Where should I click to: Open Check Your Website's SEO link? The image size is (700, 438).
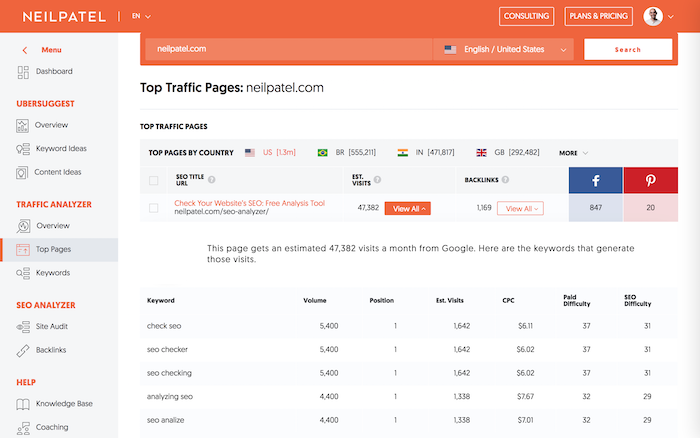point(250,203)
